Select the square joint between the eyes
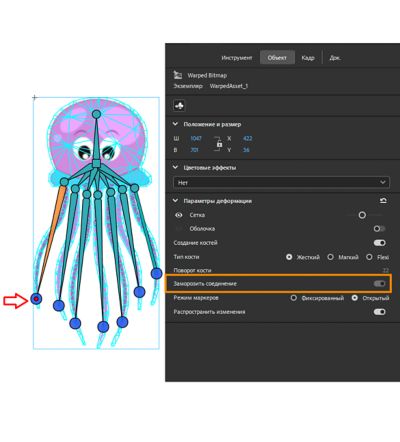Screen dimensions: 400x442 tap(96, 163)
